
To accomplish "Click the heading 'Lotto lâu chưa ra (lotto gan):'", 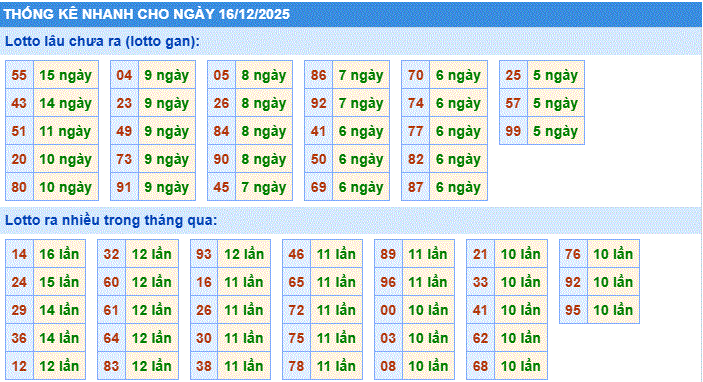I will pyautogui.click(x=102, y=41).
